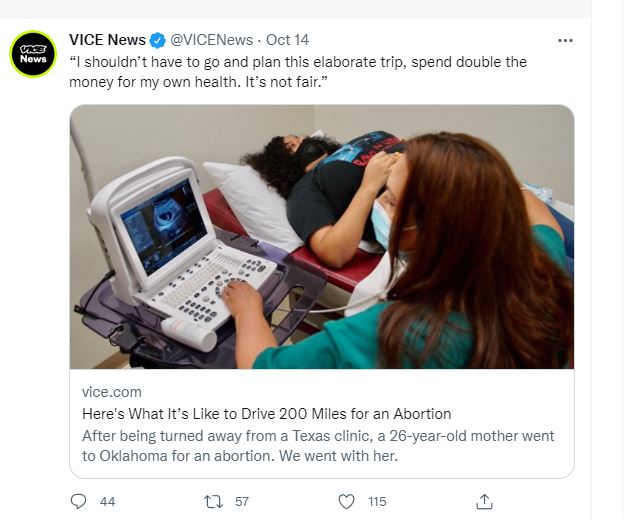Viewport: 624px width, 520px height.
Task: Click the link card bottom text area
Action: pyautogui.click(x=322, y=424)
